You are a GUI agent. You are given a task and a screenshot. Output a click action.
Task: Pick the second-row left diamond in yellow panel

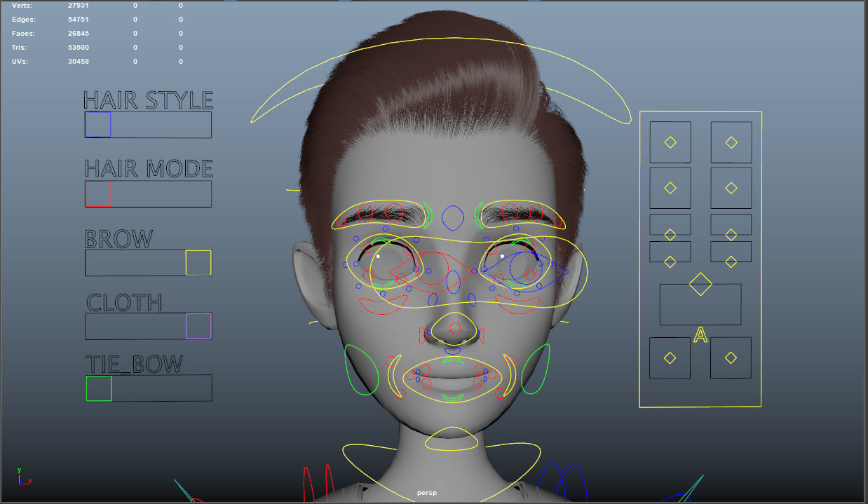pos(670,188)
